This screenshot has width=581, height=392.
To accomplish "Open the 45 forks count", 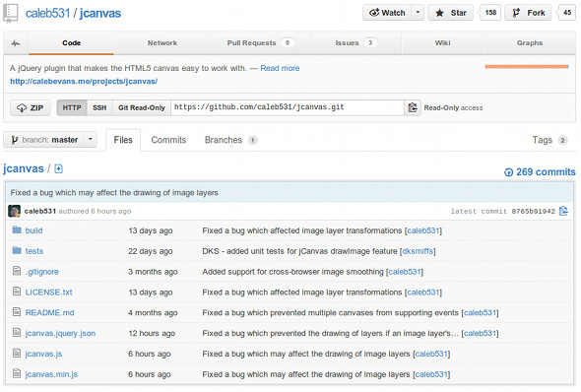I will click(x=567, y=13).
